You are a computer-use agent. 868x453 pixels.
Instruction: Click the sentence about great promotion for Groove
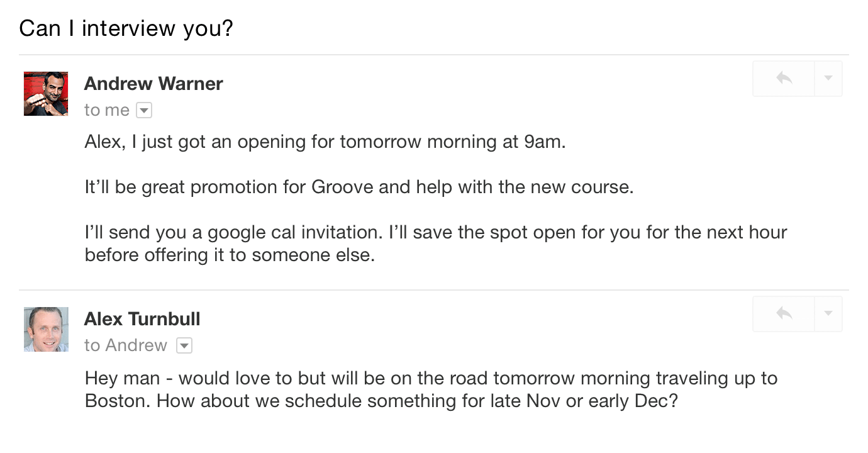coord(359,187)
